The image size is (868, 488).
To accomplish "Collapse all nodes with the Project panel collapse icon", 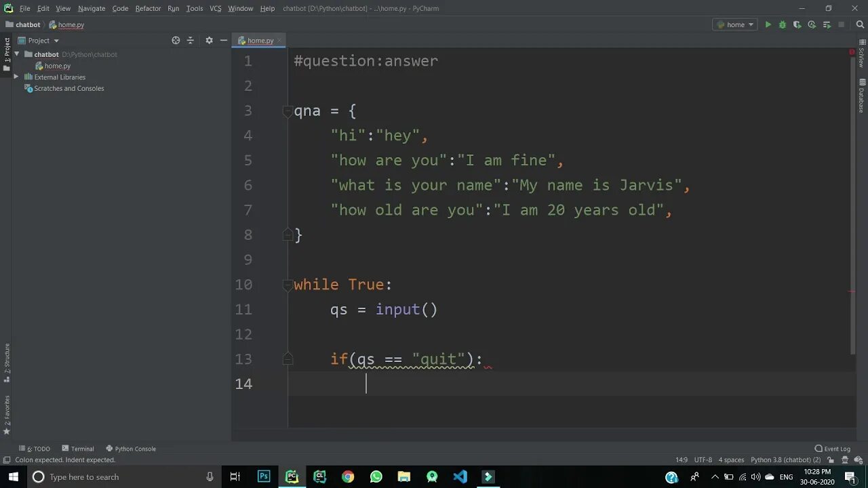I will 191,40.
